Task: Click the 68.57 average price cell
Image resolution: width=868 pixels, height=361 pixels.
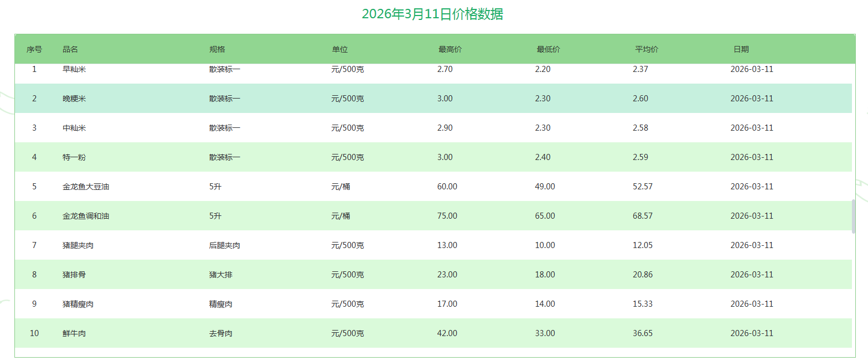Action: 643,216
